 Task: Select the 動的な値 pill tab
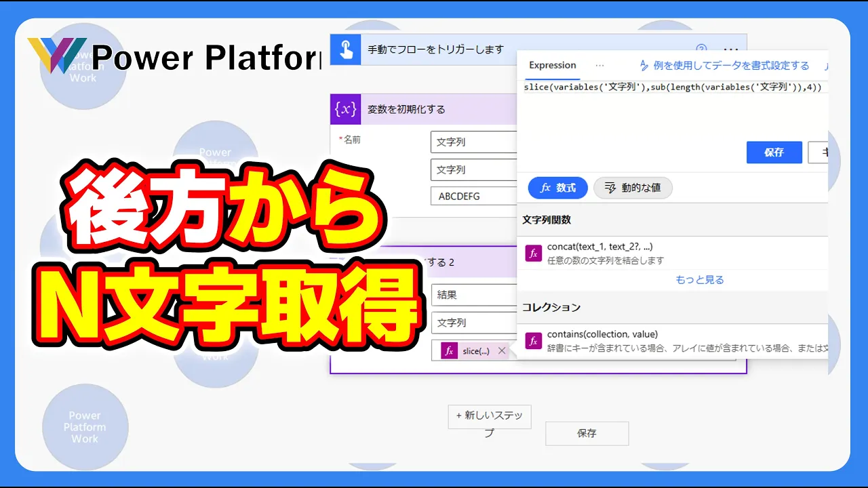633,188
